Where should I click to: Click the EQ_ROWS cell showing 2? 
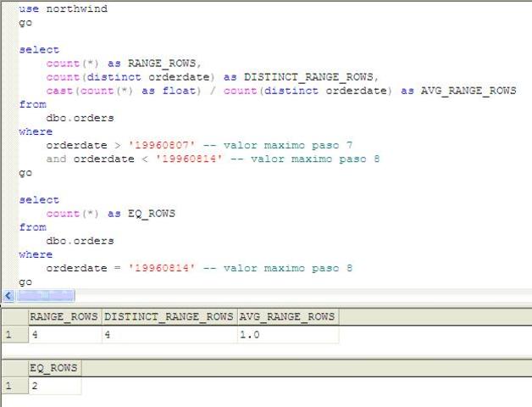(x=55, y=386)
